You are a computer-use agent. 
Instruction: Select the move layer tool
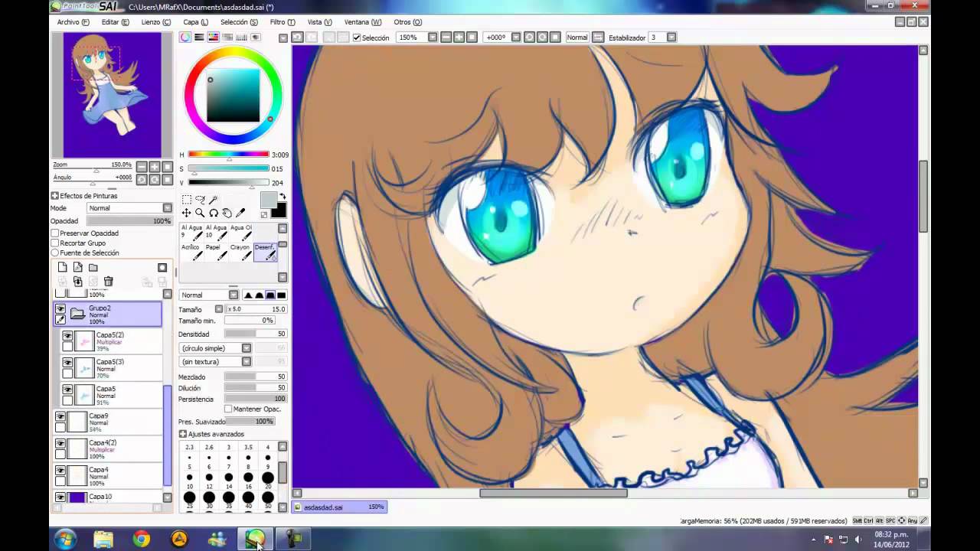(186, 213)
